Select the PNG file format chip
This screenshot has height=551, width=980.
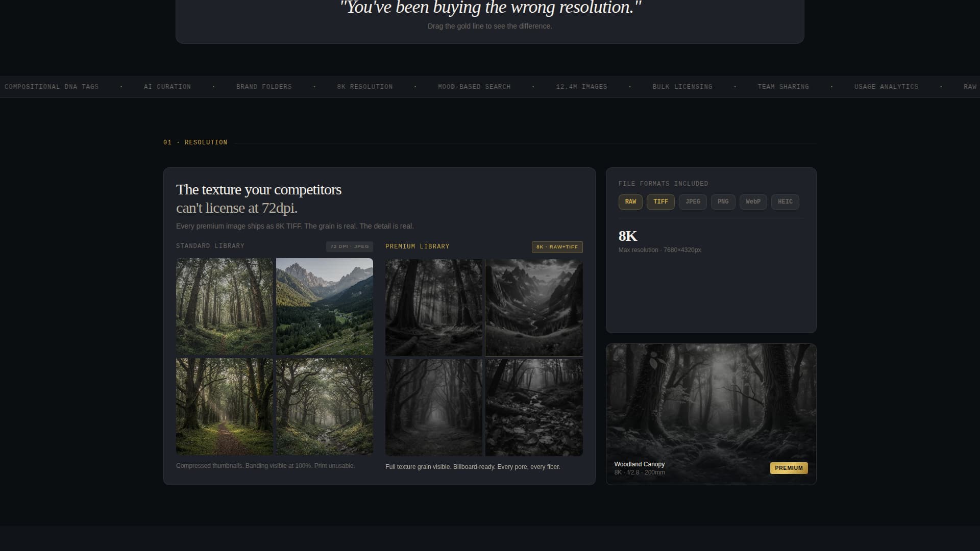(723, 202)
